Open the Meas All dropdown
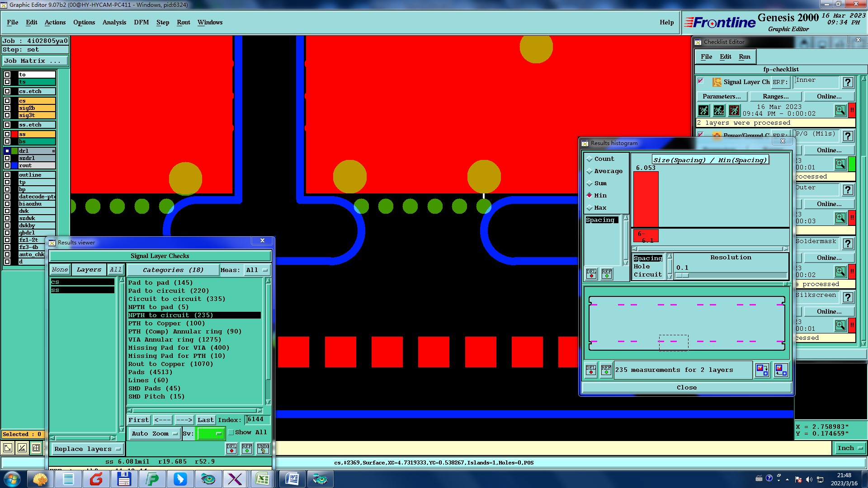 coord(256,270)
